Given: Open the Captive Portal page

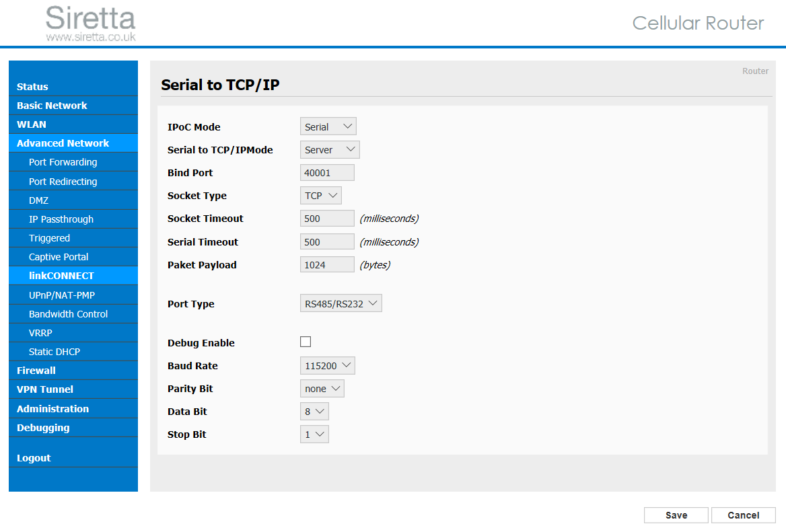Looking at the screenshot, I should (73, 257).
